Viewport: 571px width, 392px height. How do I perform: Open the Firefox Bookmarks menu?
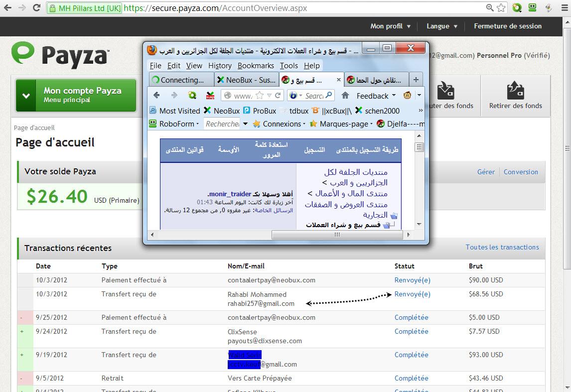click(x=256, y=66)
